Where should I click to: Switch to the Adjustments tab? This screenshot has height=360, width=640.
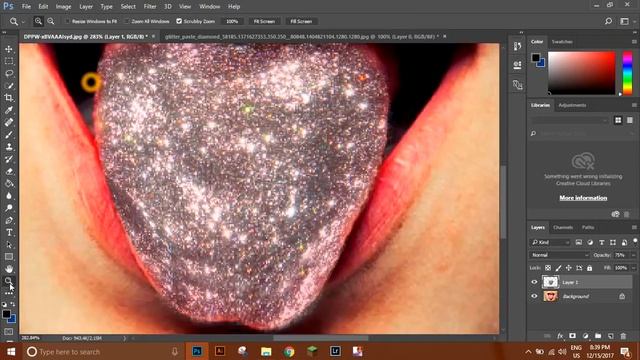[x=572, y=105]
